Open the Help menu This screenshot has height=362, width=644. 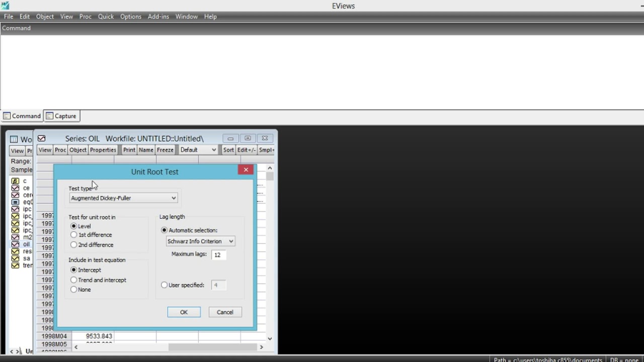click(x=210, y=17)
